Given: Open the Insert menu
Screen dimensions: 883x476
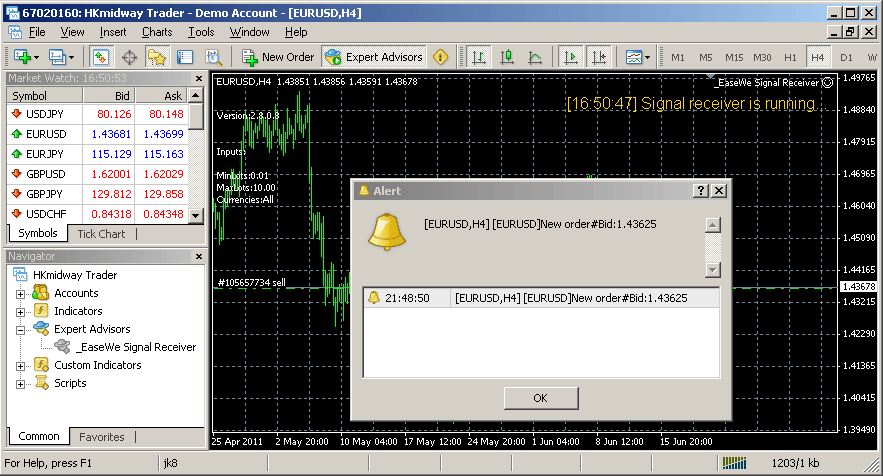Looking at the screenshot, I should click(x=113, y=32).
